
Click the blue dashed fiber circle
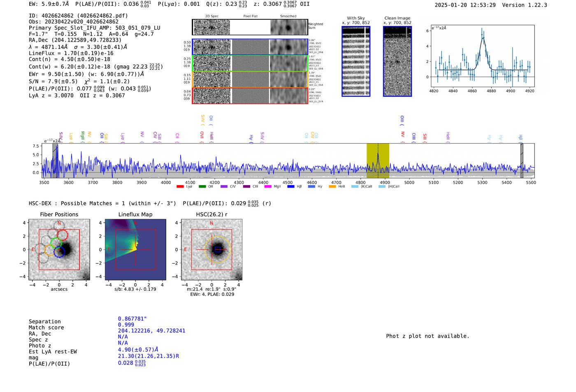click(59, 252)
